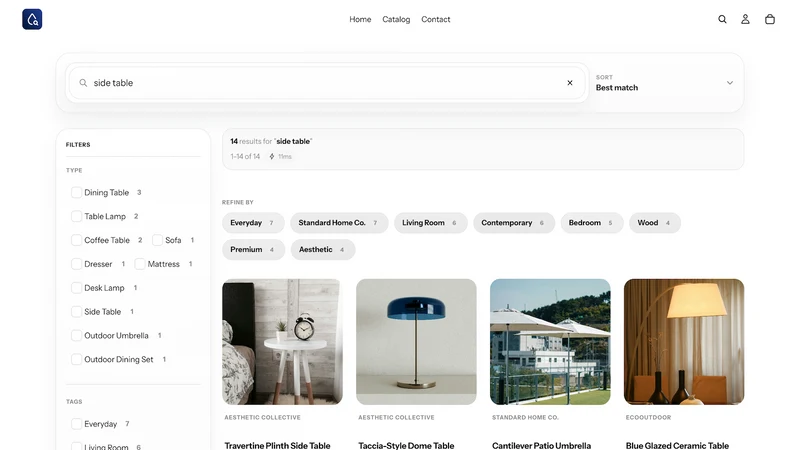The width and height of the screenshot is (800, 450).
Task: Refine by Bedroom chip
Action: click(592, 223)
